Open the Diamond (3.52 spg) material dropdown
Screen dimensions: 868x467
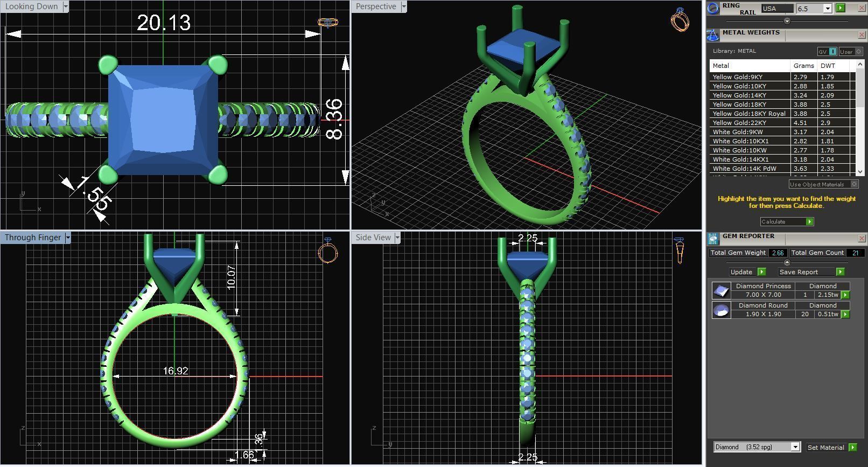[x=795, y=447]
